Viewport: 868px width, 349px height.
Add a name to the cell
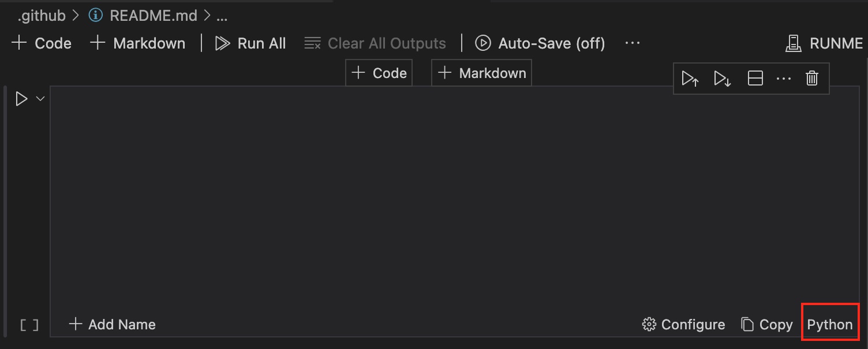(x=113, y=325)
